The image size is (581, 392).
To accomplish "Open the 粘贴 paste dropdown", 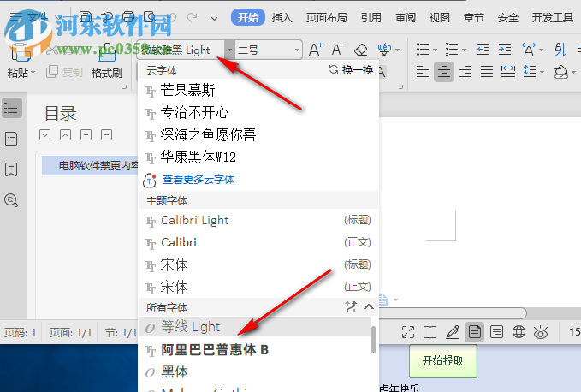I will pyautogui.click(x=21, y=73).
